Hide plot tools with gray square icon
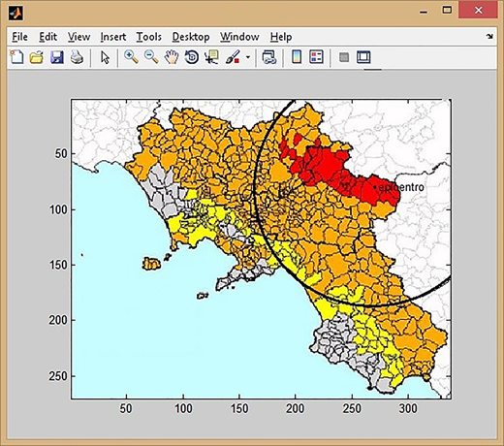 click(344, 57)
